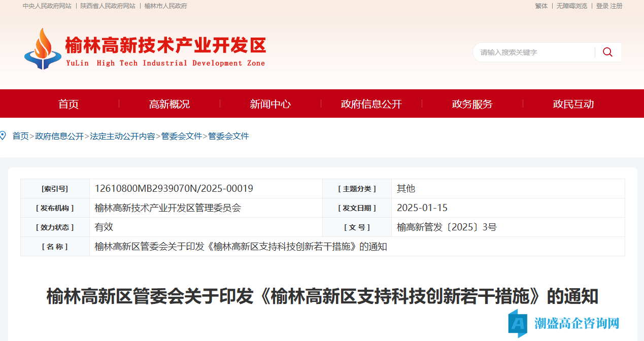
Task: Click the magnifier search icon
Action: point(607,52)
